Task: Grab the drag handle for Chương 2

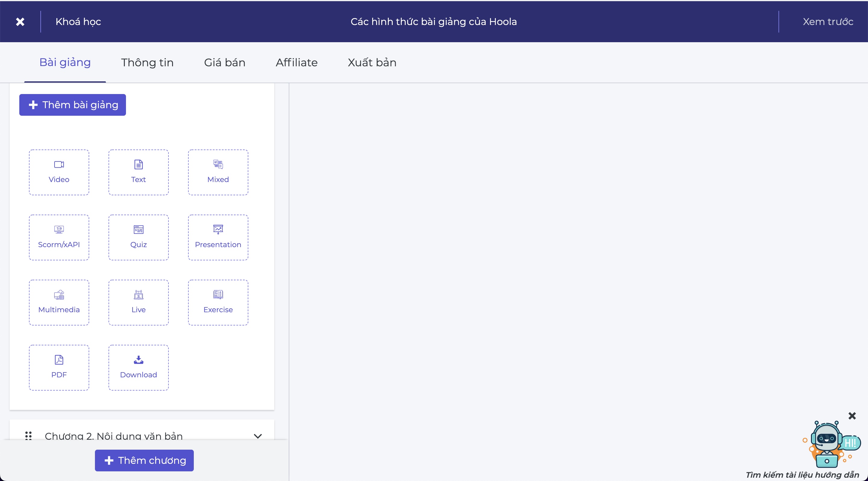Action: 29,435
